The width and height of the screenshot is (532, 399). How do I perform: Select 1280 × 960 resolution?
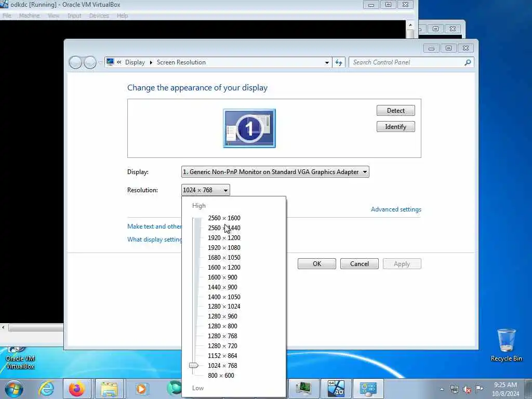pyautogui.click(x=222, y=316)
